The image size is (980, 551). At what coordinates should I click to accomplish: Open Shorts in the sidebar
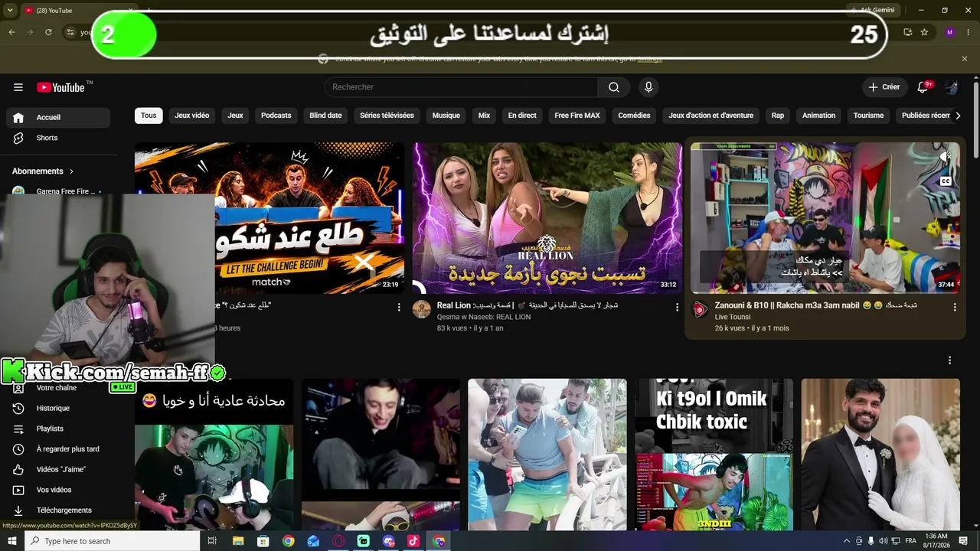(58, 138)
